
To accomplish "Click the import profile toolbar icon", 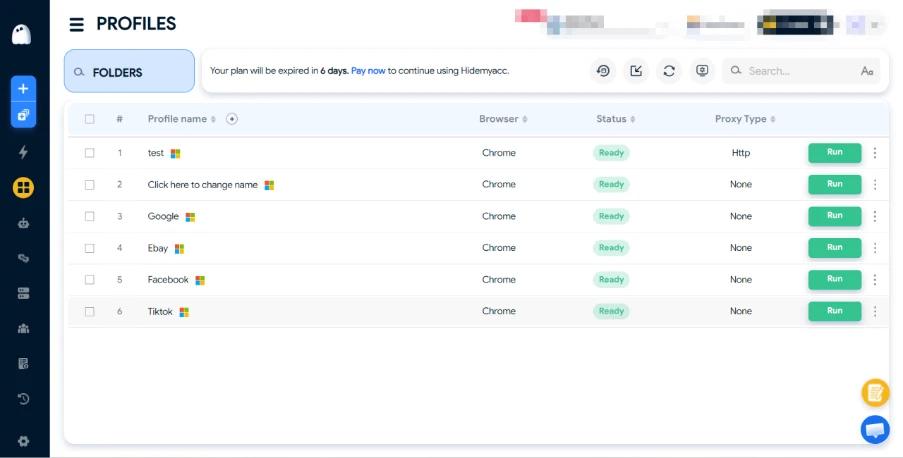I will 636,71.
